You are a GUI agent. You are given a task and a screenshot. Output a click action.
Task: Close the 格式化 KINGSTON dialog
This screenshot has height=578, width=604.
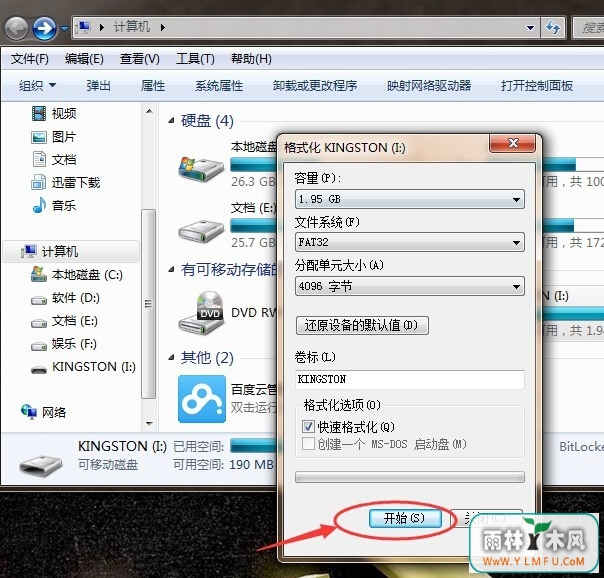(513, 143)
